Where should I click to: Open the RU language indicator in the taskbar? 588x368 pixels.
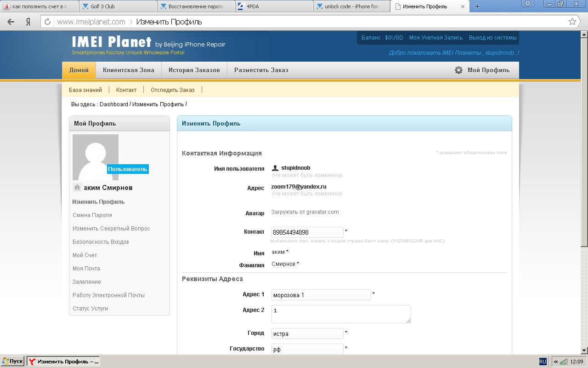click(x=543, y=362)
